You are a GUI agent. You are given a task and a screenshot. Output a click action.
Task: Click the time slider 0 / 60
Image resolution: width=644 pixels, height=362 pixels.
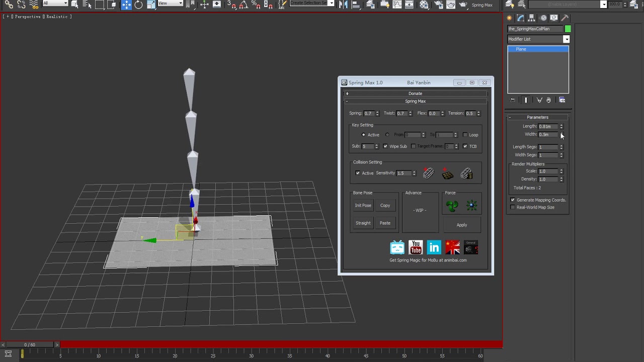[x=30, y=344]
